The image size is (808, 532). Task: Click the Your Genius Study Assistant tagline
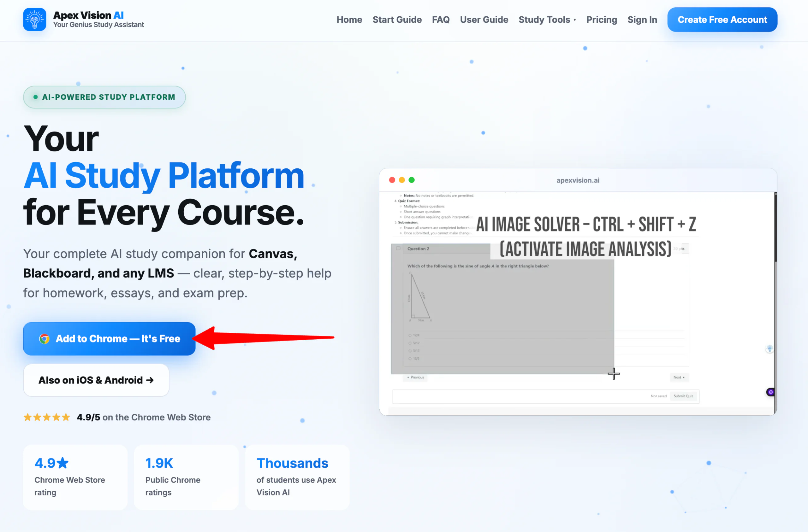coord(98,25)
